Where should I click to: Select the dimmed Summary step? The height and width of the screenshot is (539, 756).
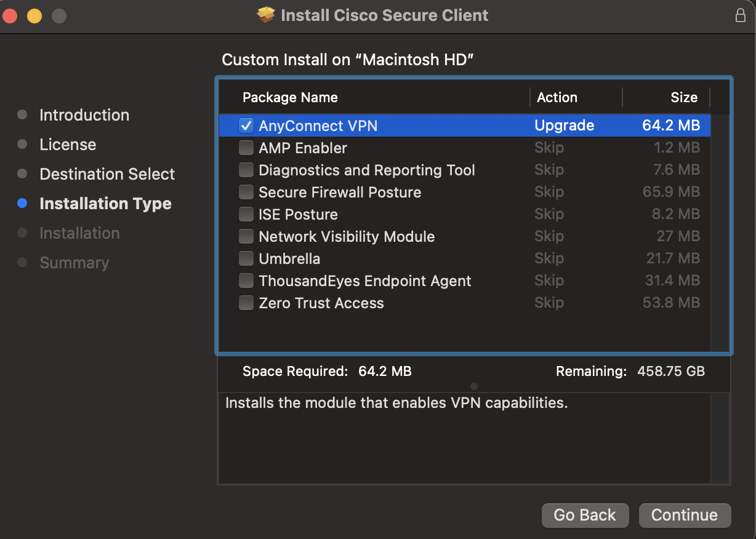pyautogui.click(x=74, y=263)
